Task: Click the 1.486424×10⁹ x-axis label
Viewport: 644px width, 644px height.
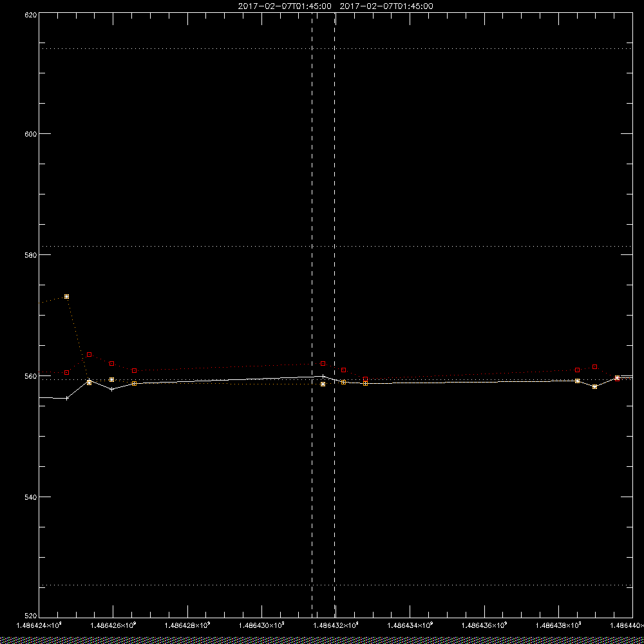Action: (39, 625)
